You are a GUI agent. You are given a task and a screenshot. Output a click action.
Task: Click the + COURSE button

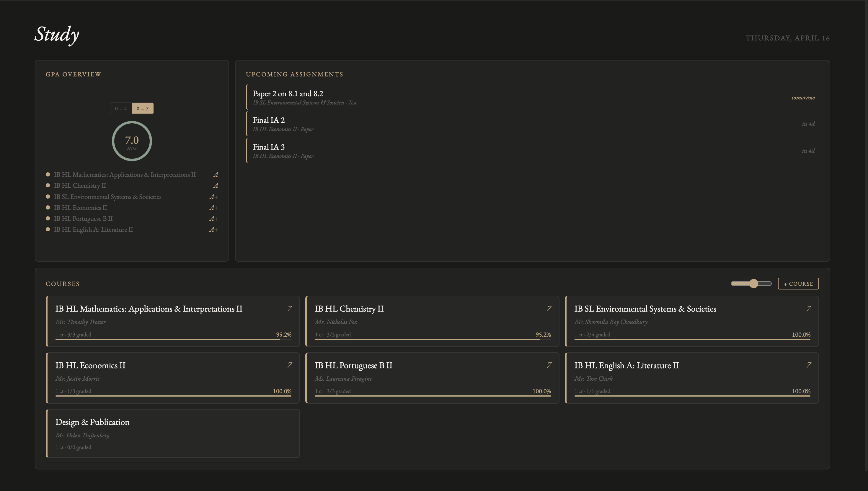coord(798,284)
